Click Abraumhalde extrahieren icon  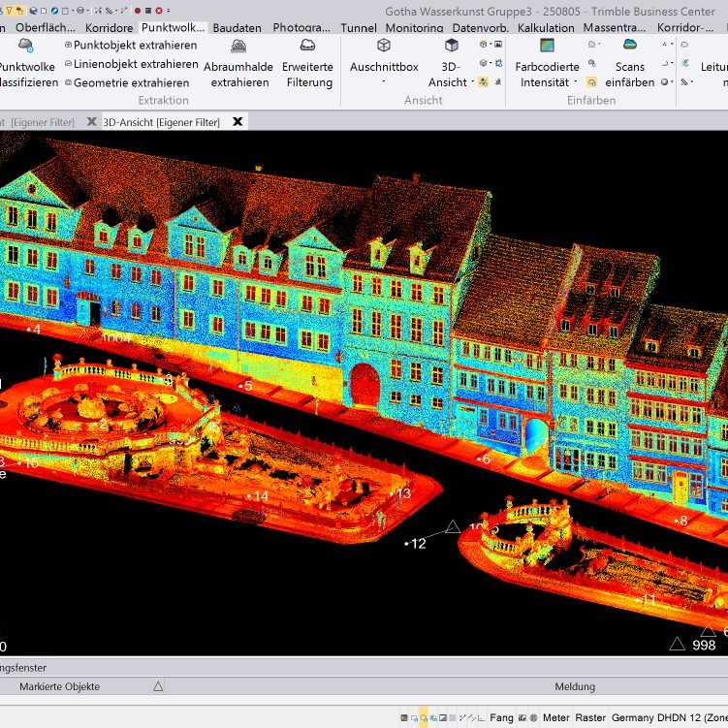tap(238, 46)
